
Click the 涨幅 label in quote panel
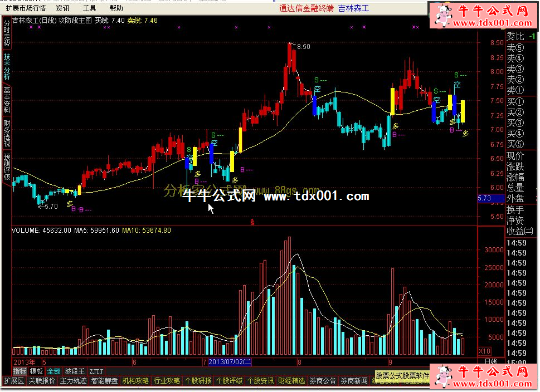515,177
